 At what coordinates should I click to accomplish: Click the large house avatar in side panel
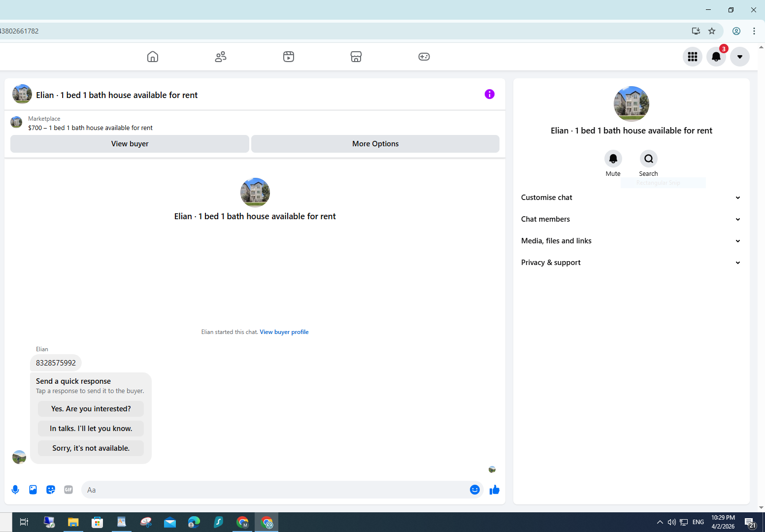(x=632, y=104)
